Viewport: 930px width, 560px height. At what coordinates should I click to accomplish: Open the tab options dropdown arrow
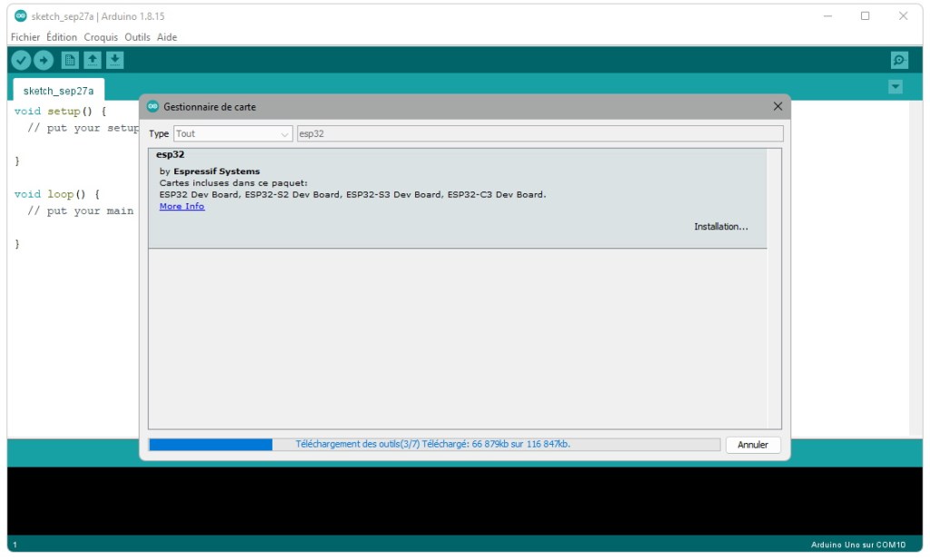tap(895, 87)
